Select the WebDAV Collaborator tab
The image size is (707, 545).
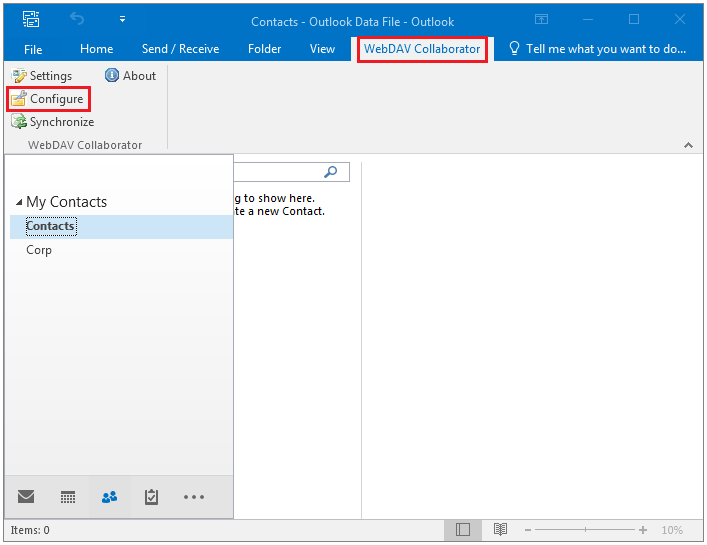click(x=422, y=49)
